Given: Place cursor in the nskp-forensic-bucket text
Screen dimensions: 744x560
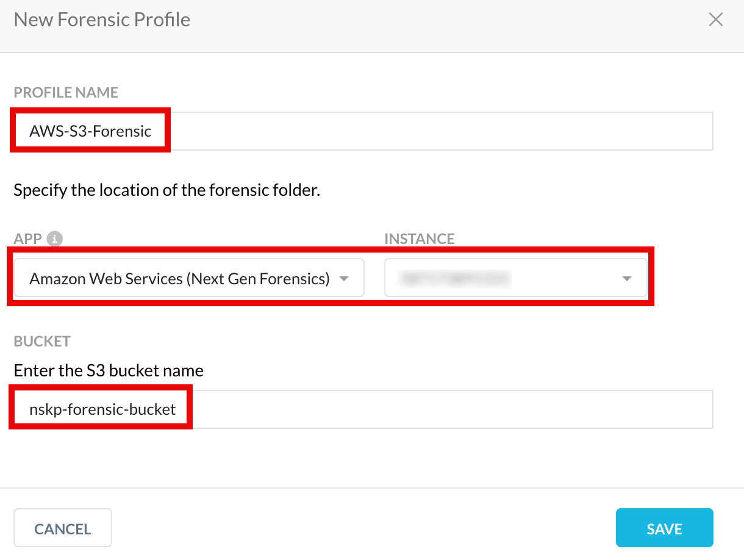Looking at the screenshot, I should click(x=102, y=409).
